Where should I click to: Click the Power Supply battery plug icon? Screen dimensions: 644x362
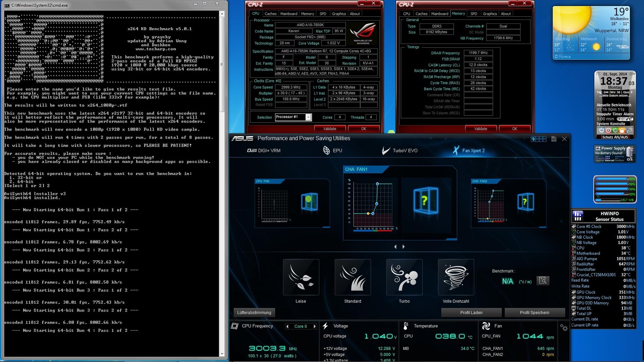tap(630, 151)
